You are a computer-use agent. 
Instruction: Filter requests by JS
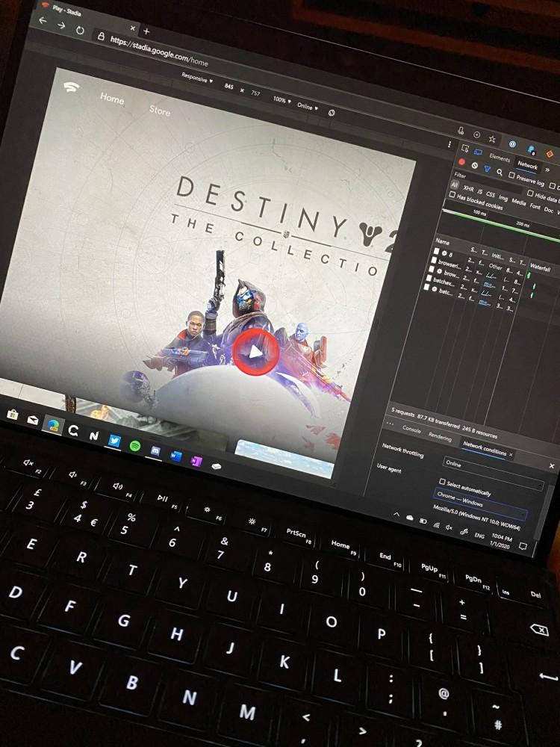click(480, 191)
